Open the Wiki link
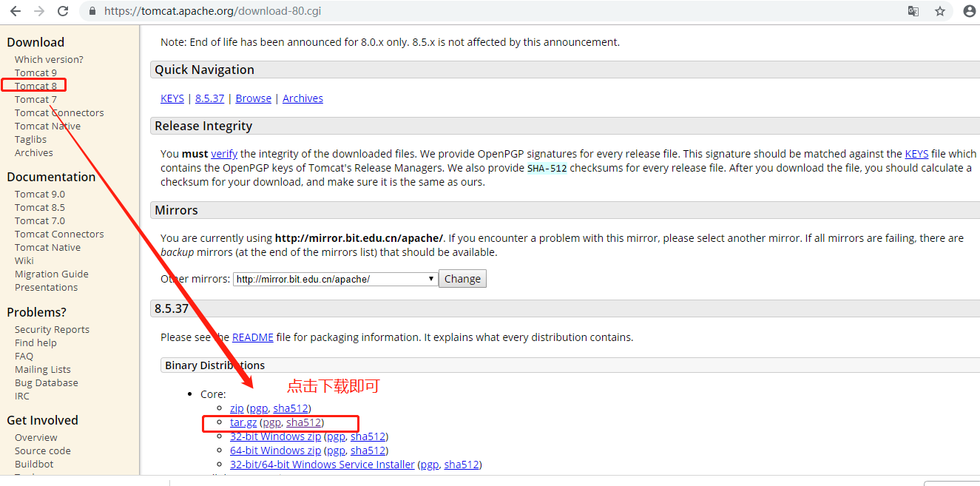 (x=24, y=260)
